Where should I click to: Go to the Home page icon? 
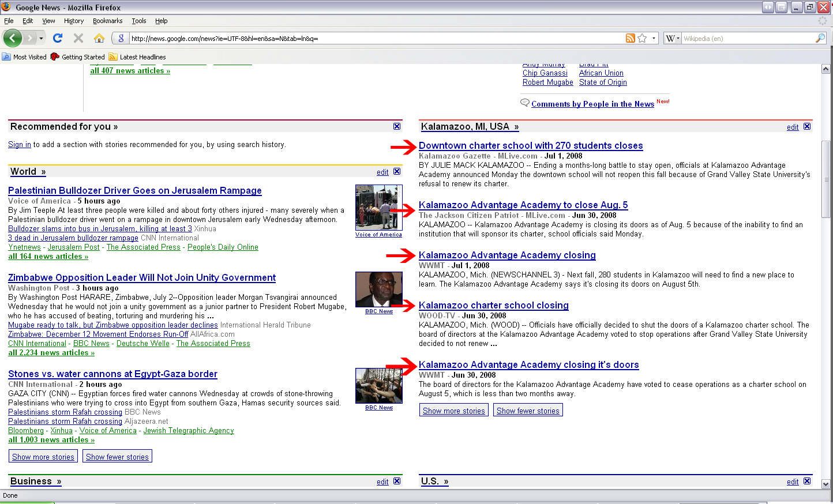pyautogui.click(x=99, y=38)
